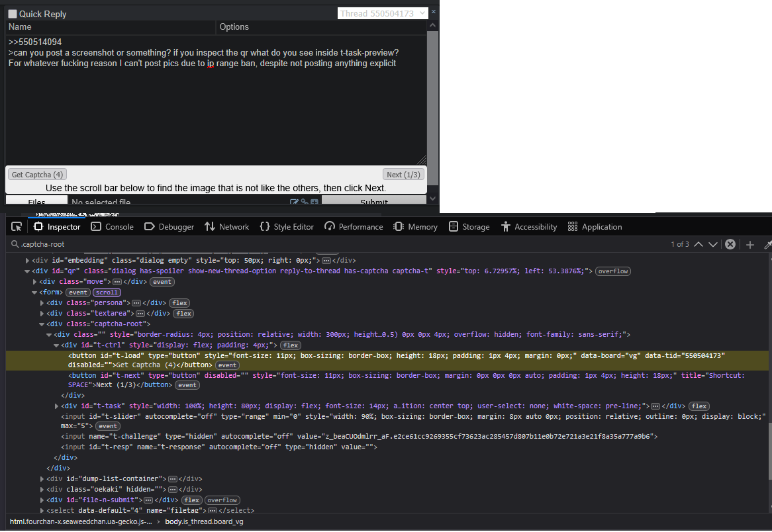772x532 pixels.
Task: Expand the div id="embedding" node
Action: (x=27, y=260)
